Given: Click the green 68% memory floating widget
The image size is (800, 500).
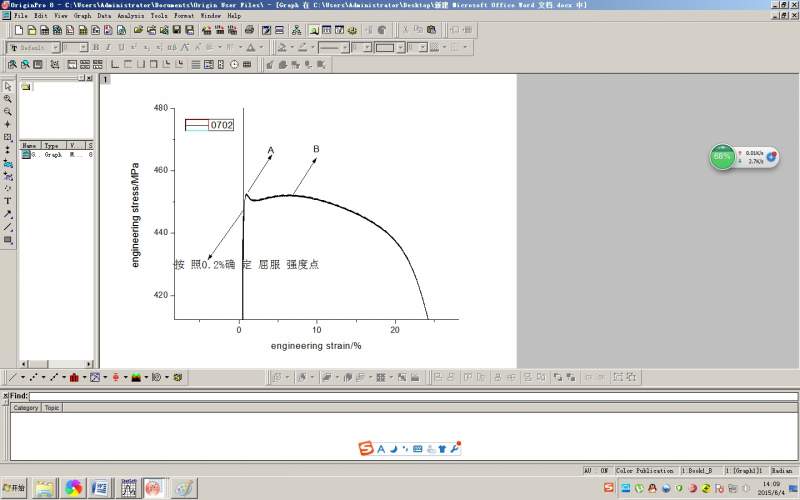Looking at the screenshot, I should pyautogui.click(x=722, y=157).
